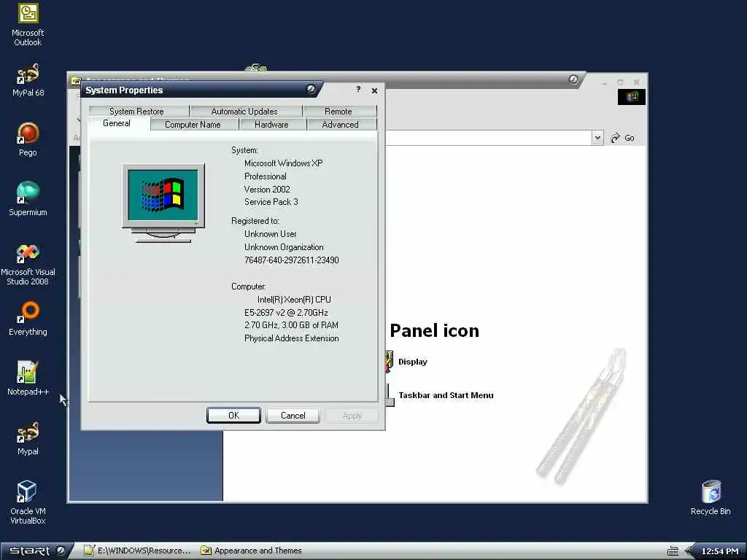Expand the address bar dropdown arrow
747x560 pixels.
(x=597, y=138)
